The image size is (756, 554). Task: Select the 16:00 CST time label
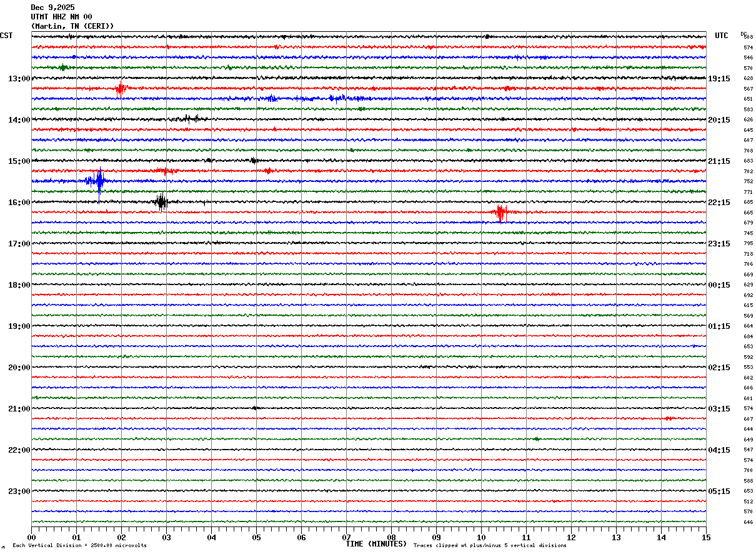(x=19, y=203)
